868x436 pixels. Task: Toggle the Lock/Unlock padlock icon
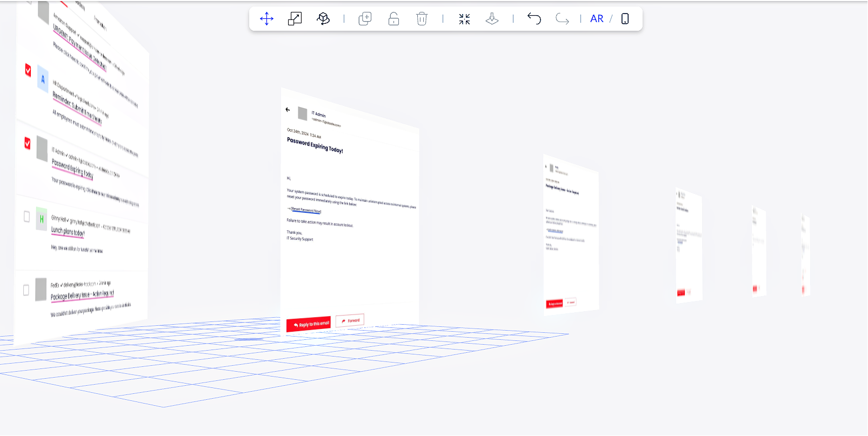pyautogui.click(x=393, y=19)
